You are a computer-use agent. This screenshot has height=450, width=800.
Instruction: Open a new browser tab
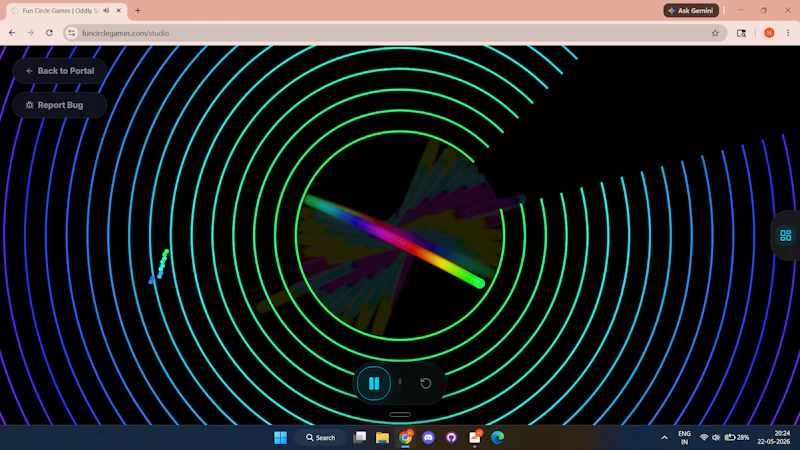click(138, 10)
